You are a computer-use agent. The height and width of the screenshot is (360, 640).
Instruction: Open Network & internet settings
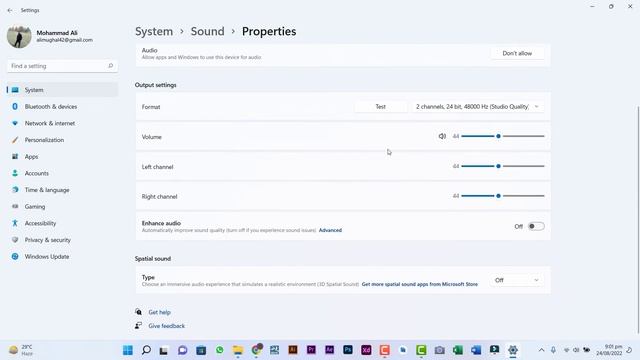click(62, 123)
